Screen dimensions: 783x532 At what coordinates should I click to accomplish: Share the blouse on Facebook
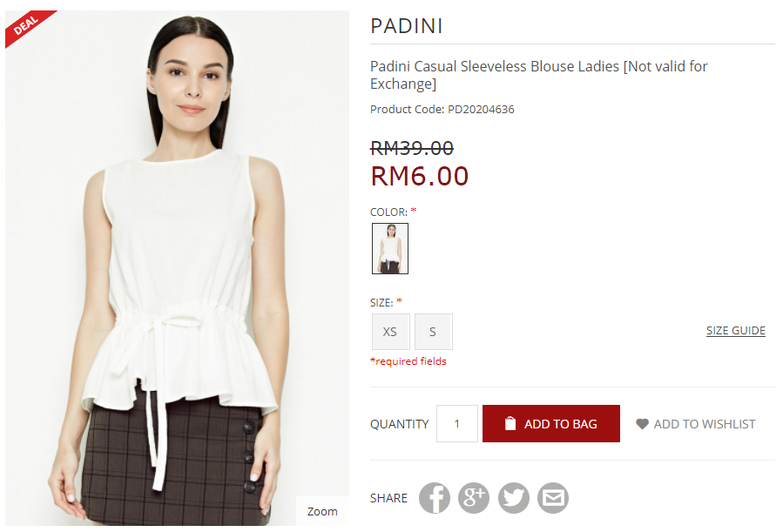pos(434,497)
